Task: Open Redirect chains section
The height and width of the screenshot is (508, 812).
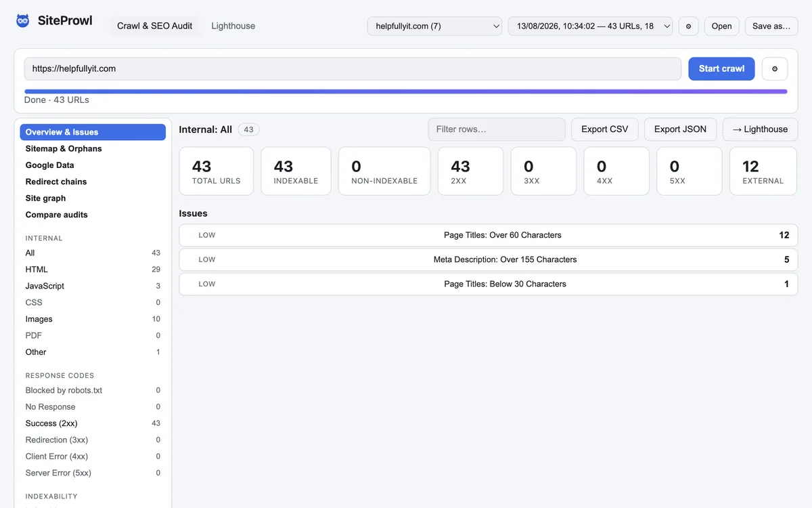Action: (93, 182)
